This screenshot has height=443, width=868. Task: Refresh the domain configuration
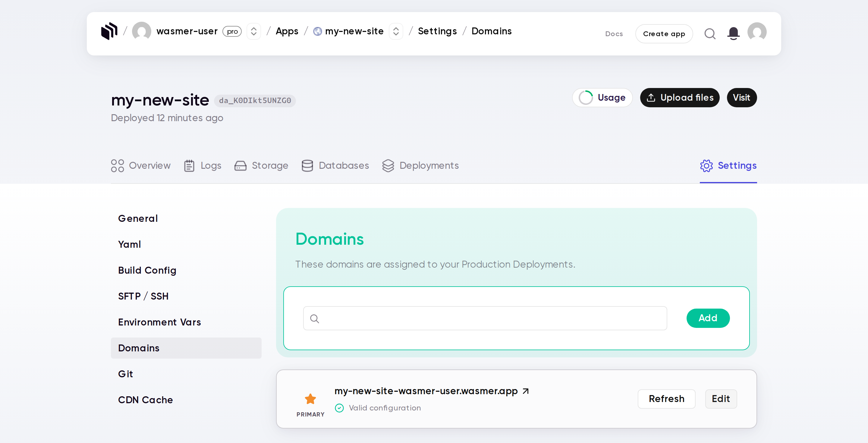click(x=666, y=399)
